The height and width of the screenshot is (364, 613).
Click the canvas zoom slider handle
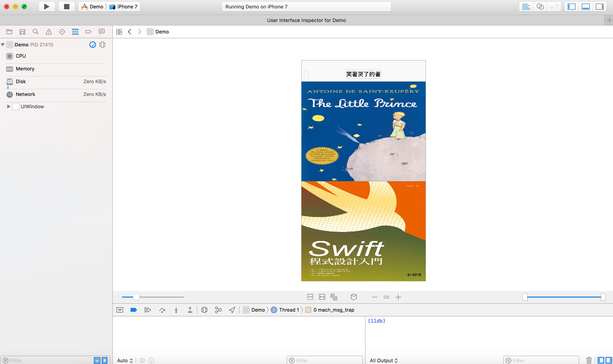[137, 297]
